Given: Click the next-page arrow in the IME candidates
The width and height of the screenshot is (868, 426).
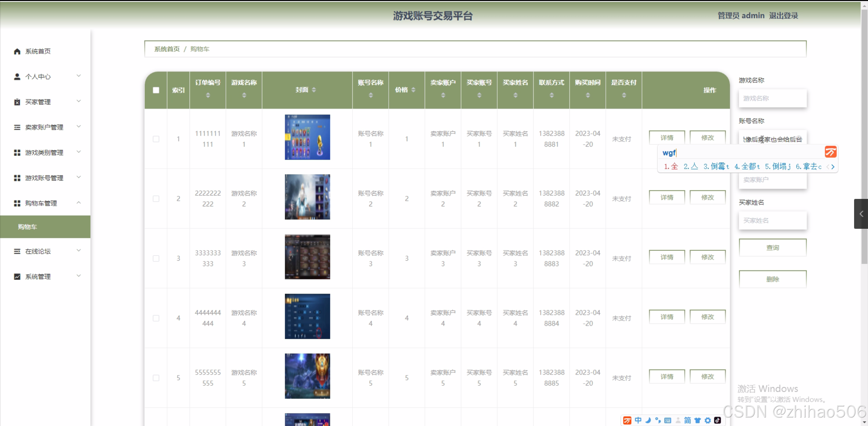Looking at the screenshot, I should pyautogui.click(x=833, y=167).
